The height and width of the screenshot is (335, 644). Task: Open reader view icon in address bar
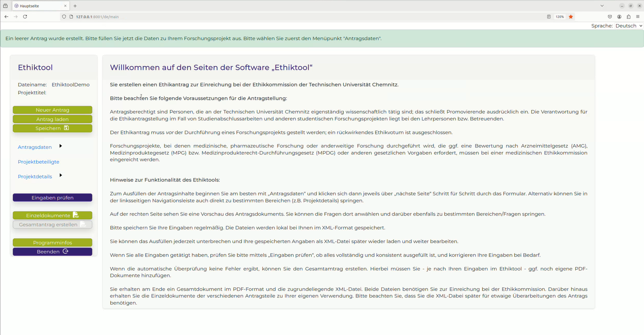click(x=549, y=17)
